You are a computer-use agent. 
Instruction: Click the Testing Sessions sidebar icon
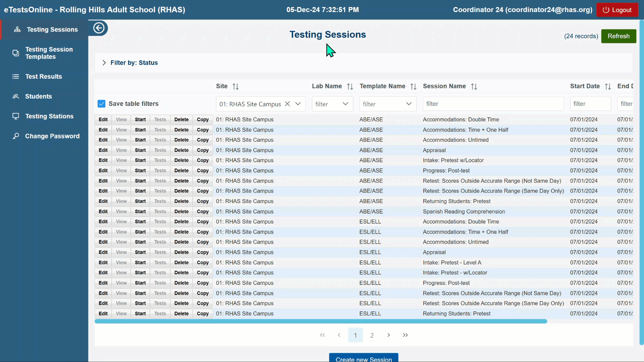[17, 29]
